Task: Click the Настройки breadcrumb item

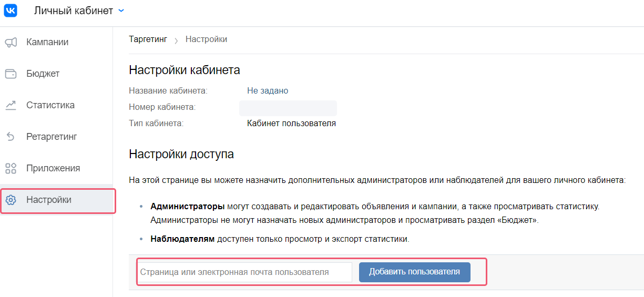Action: pos(206,39)
